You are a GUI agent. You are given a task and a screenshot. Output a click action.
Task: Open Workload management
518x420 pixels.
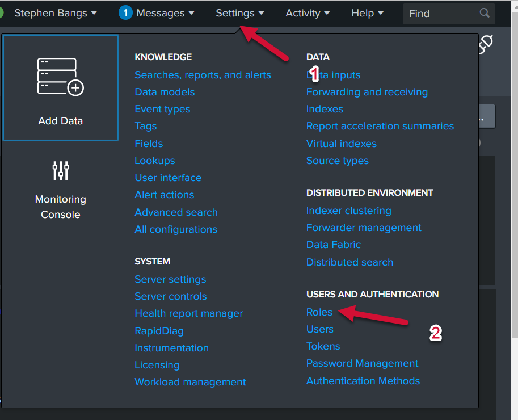(190, 382)
